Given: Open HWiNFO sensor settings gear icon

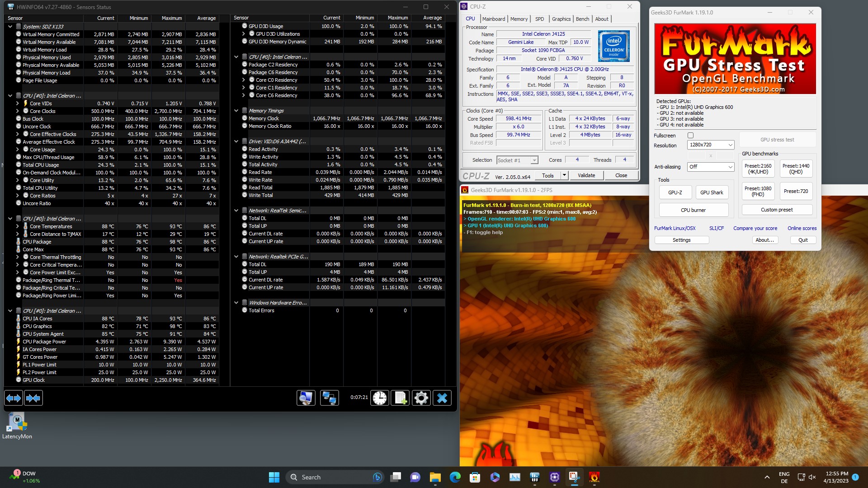Looking at the screenshot, I should [421, 398].
